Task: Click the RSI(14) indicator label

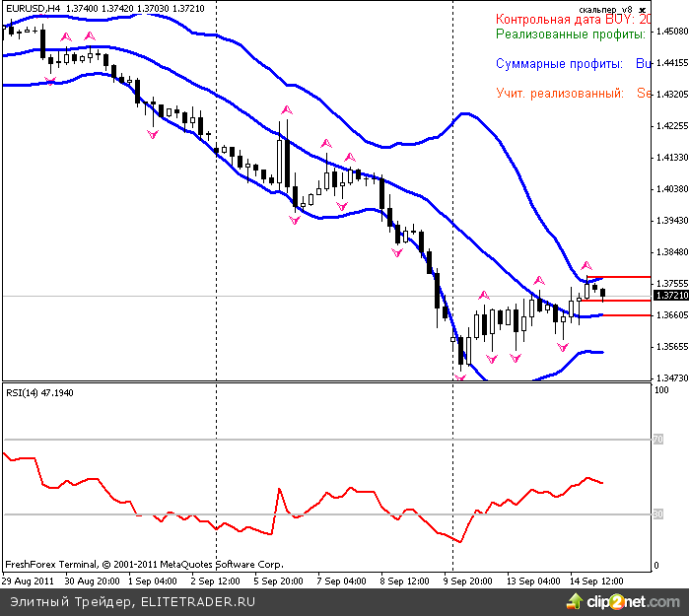Action: pos(39,393)
